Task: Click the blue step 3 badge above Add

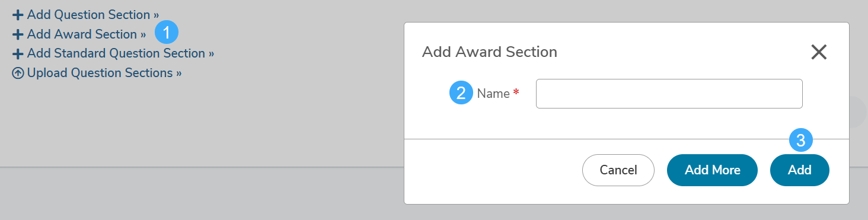Action: 800,141
